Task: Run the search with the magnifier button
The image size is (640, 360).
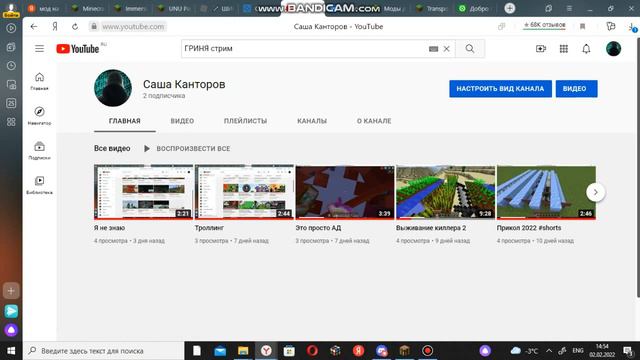Action: pos(470,49)
